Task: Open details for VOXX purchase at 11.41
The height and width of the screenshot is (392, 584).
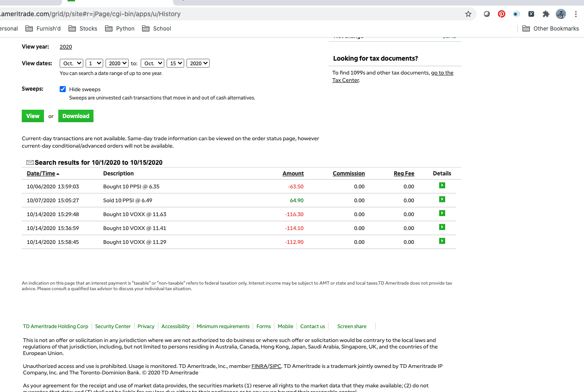Action: pyautogui.click(x=442, y=227)
